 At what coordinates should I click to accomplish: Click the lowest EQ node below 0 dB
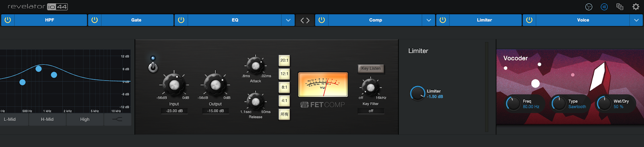pyautogui.click(x=23, y=82)
